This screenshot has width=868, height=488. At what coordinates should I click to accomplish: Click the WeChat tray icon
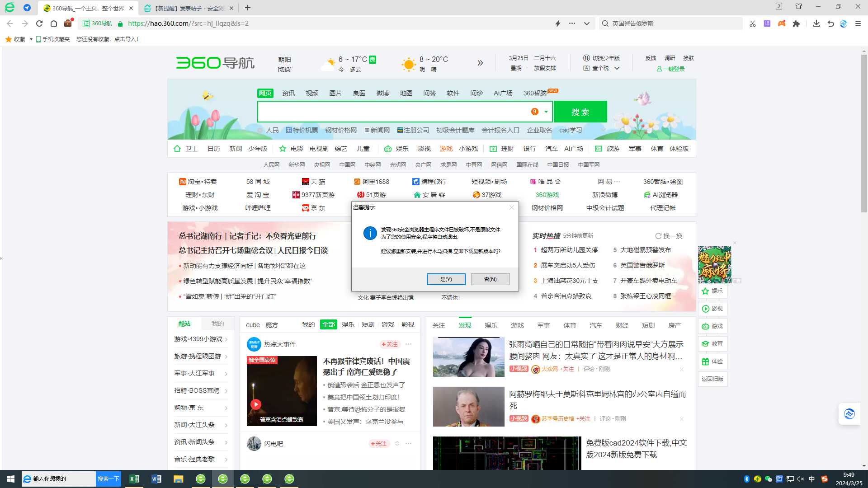(769, 479)
